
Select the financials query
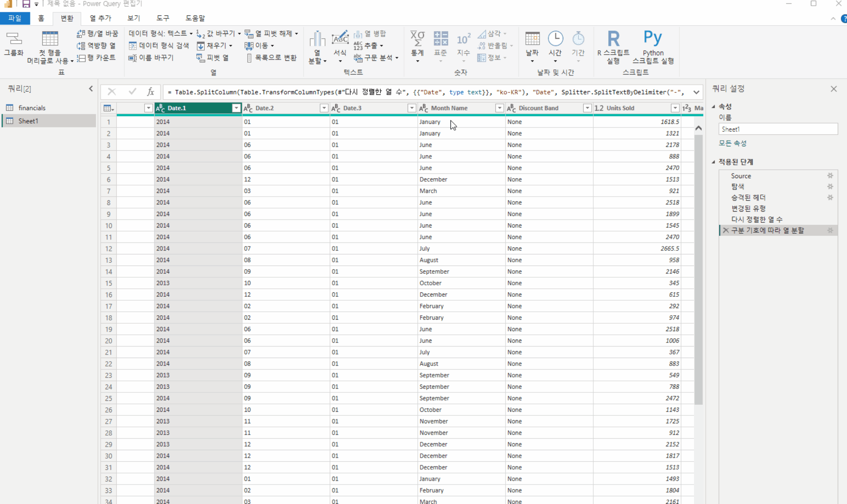point(32,108)
